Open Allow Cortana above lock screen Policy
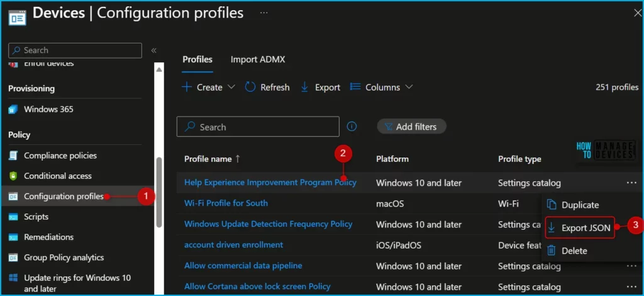The width and height of the screenshot is (644, 296). pyautogui.click(x=257, y=286)
